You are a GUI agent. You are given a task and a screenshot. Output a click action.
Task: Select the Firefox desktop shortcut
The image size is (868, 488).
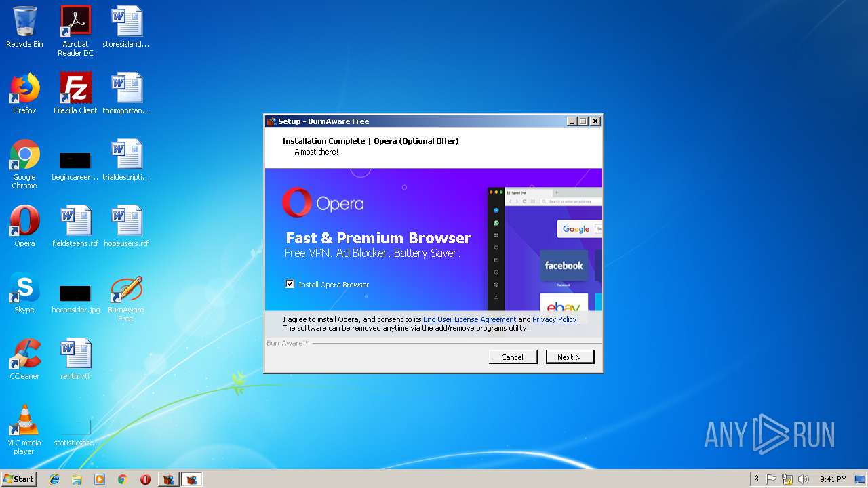[x=24, y=94]
